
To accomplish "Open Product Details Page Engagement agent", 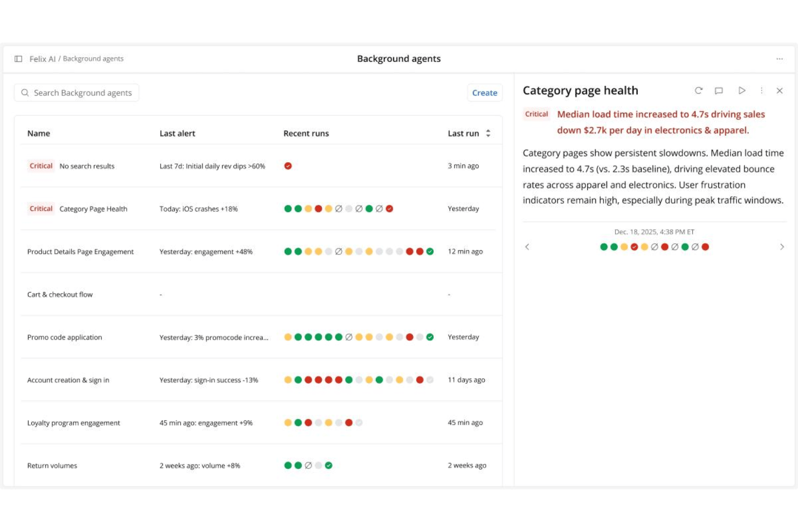I will [x=80, y=252].
